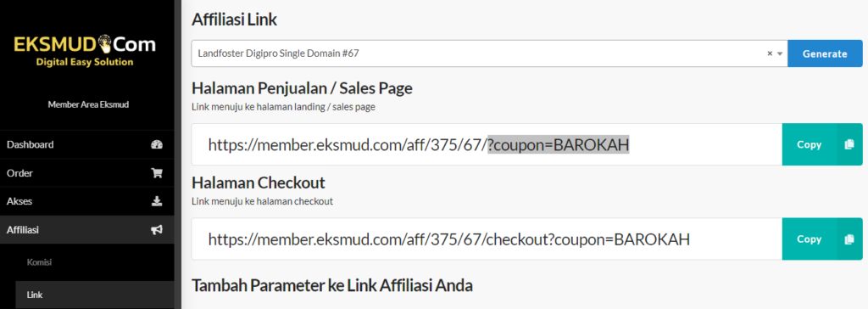Clear the selected product with the x
The image size is (868, 309).
tap(770, 53)
